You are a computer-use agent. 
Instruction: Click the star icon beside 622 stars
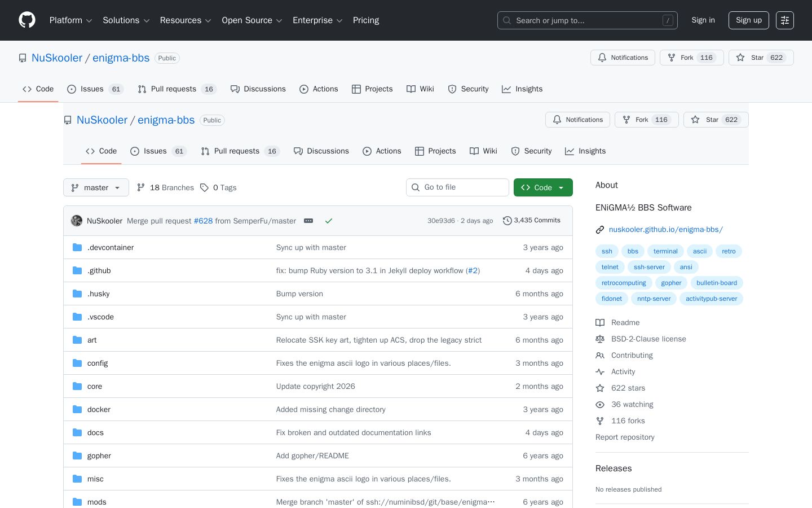tap(600, 388)
